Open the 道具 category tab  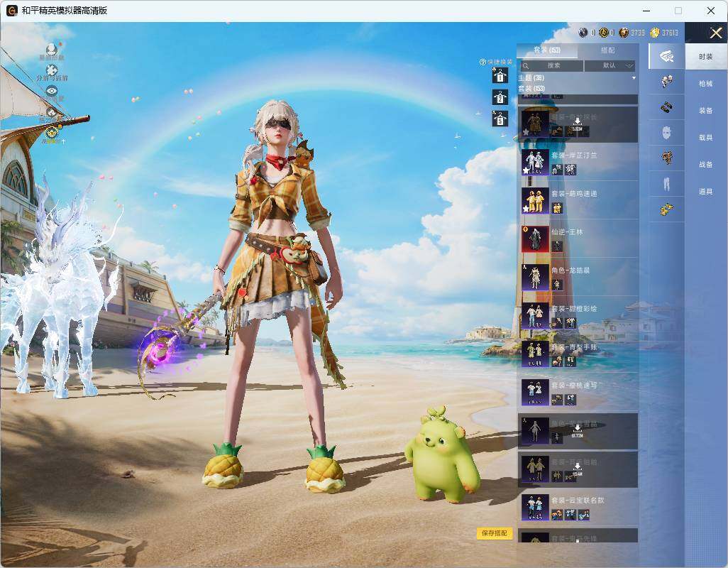[706, 192]
